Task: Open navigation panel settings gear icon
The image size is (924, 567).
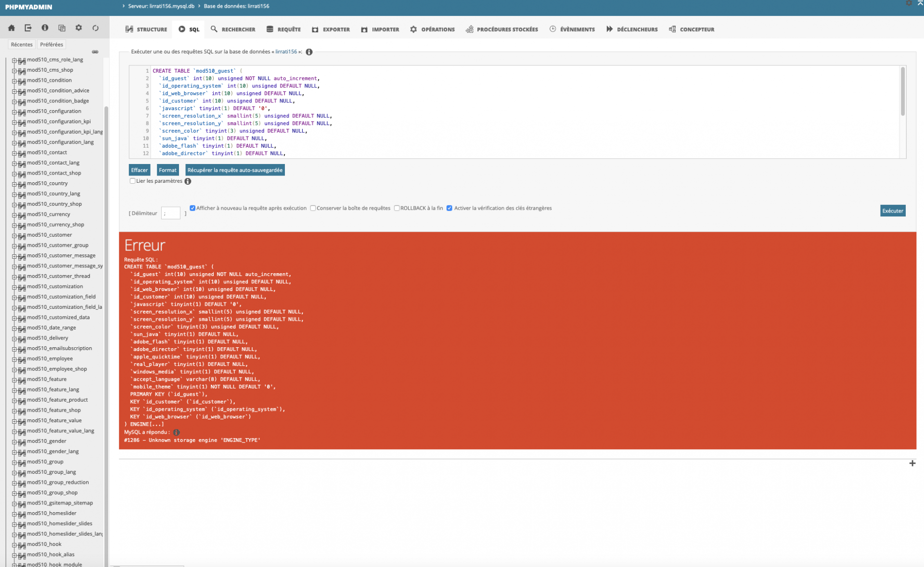Action: click(78, 28)
